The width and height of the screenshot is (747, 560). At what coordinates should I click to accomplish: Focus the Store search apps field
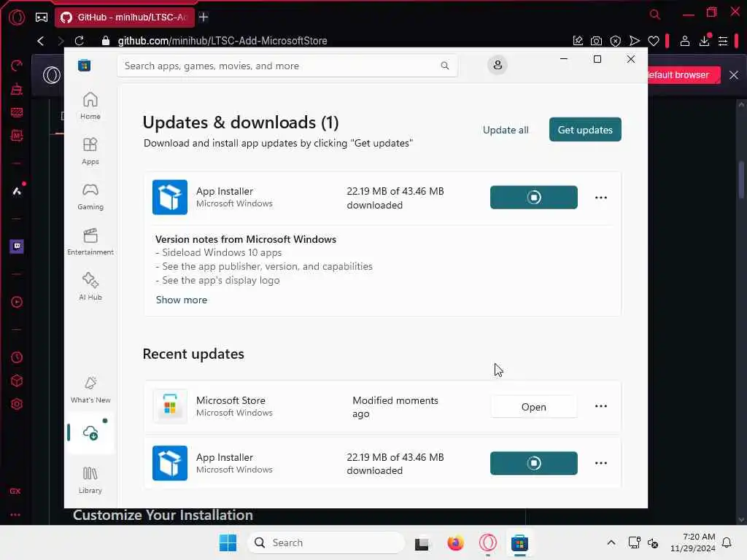[x=287, y=66]
